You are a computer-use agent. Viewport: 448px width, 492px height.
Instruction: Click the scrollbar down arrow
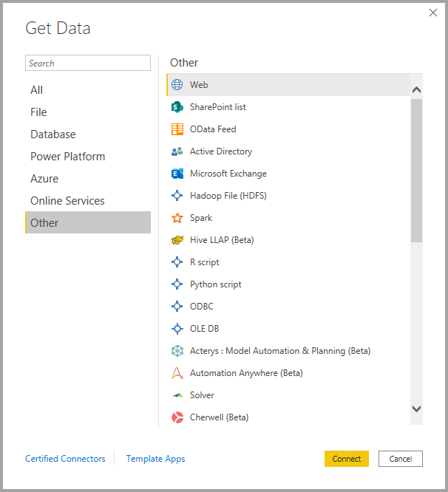tap(416, 409)
